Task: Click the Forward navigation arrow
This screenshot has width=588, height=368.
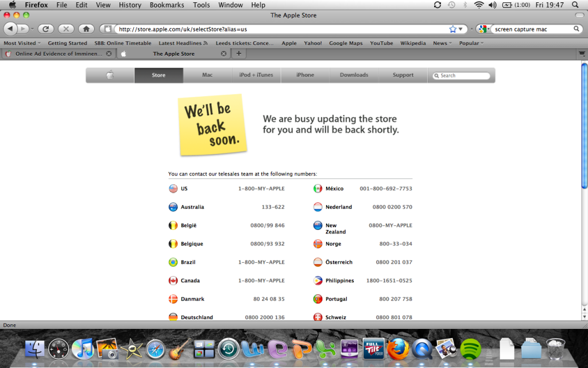Action: coord(23,29)
